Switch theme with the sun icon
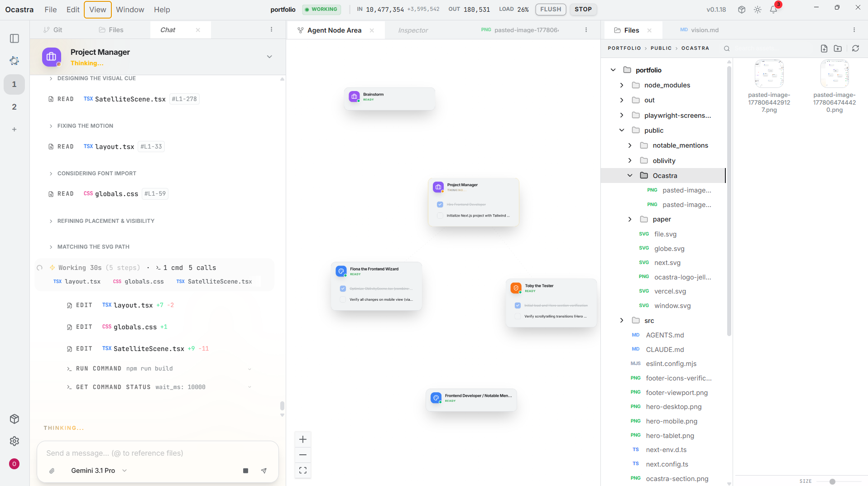The width and height of the screenshot is (868, 486). pos(758,10)
